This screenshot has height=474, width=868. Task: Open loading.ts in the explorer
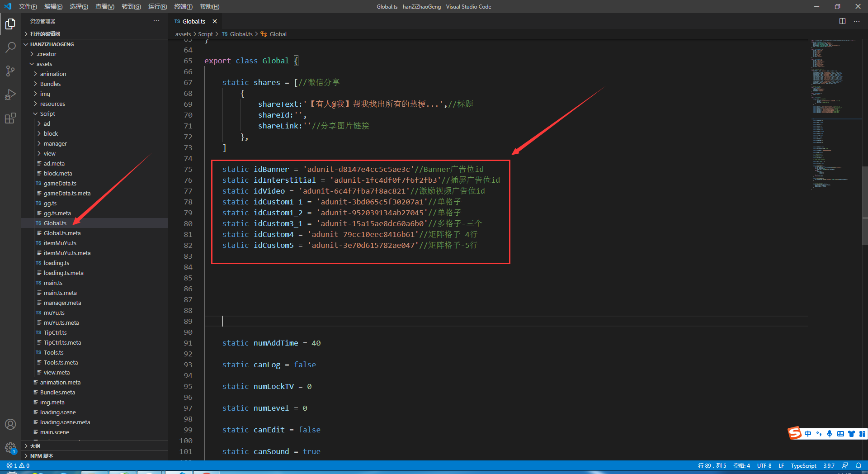pos(95,263)
